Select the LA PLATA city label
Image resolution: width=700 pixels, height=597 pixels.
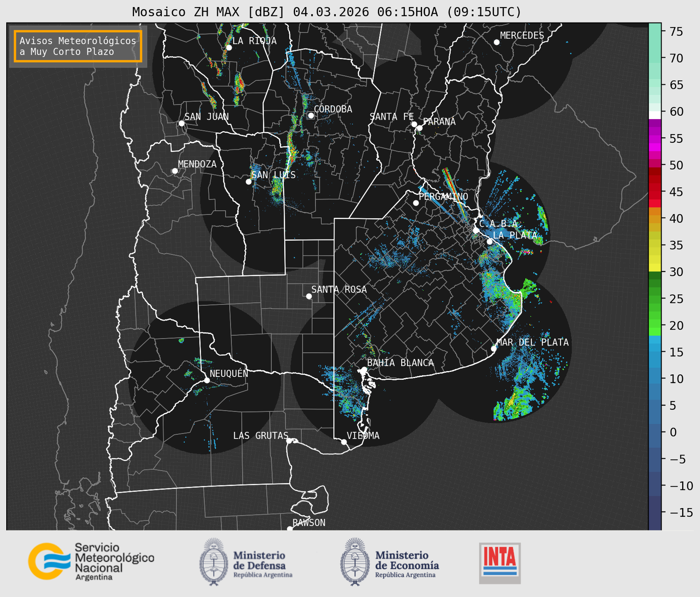[515, 235]
